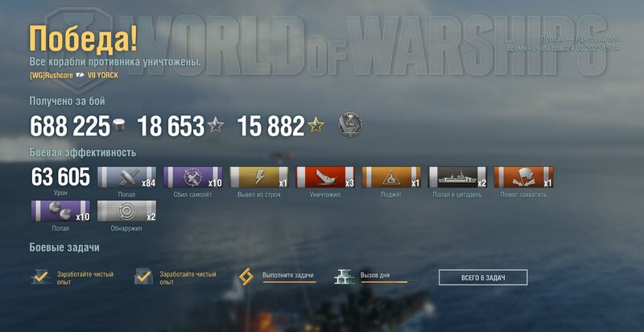This screenshot has height=332, width=644.
Task: Click the Выполните задачи progress bar
Action: pyautogui.click(x=289, y=282)
